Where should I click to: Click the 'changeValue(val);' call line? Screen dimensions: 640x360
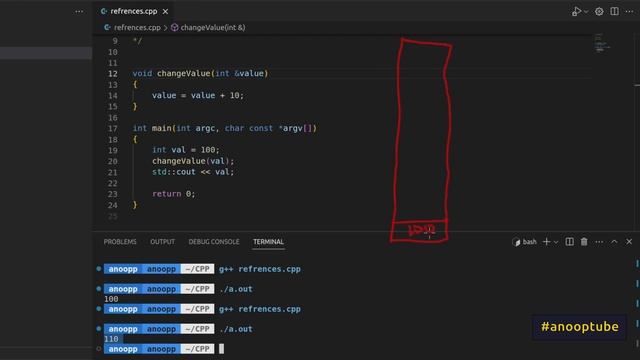193,161
